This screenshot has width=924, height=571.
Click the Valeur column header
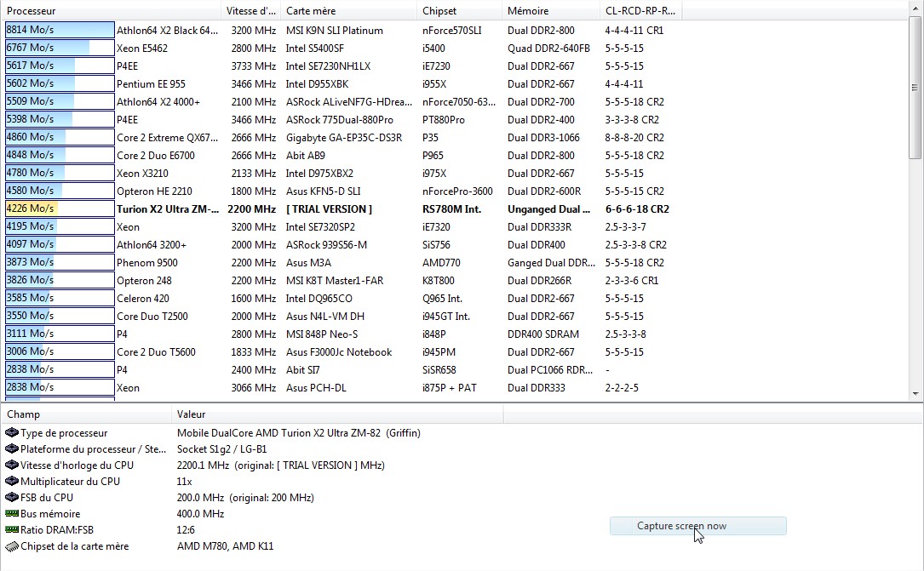tap(337, 414)
